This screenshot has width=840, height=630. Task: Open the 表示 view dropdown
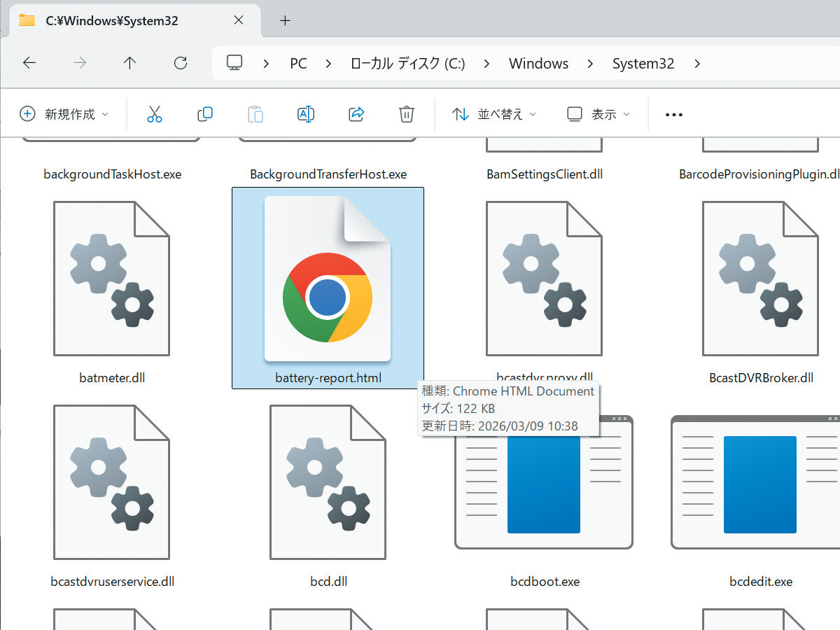598,114
